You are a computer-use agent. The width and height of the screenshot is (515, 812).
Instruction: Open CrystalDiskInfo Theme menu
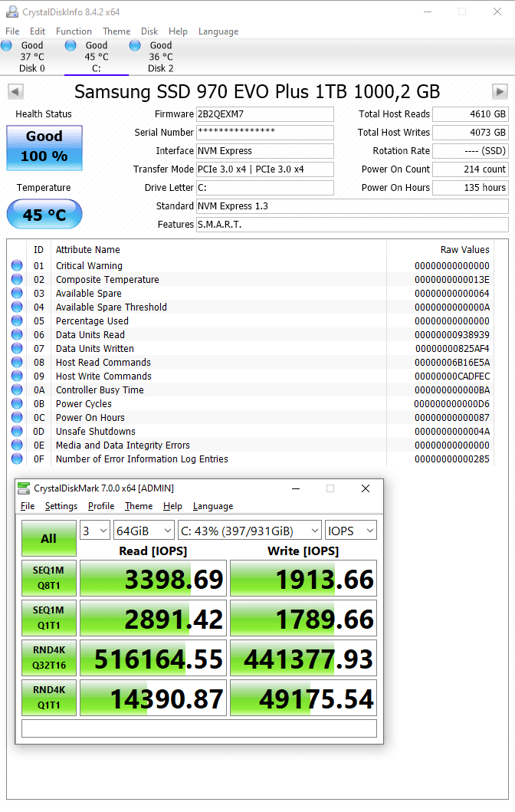tap(116, 31)
